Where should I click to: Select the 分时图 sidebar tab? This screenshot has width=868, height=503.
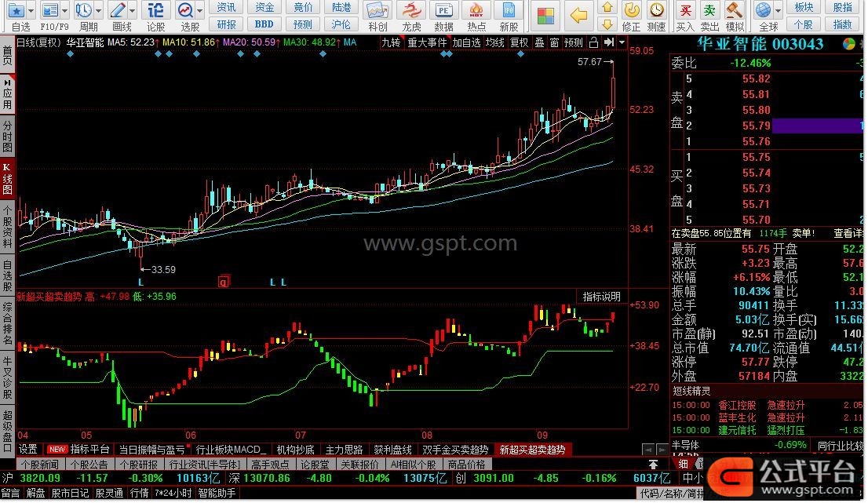7,136
